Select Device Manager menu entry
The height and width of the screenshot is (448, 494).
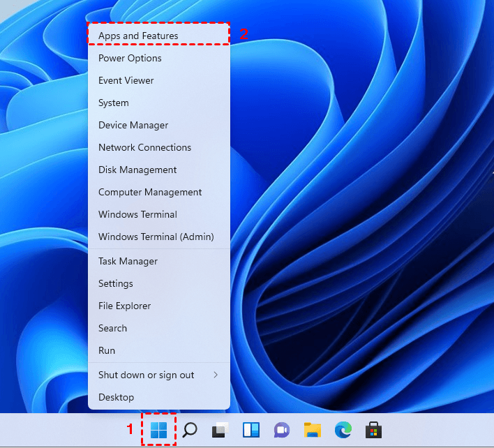click(133, 125)
